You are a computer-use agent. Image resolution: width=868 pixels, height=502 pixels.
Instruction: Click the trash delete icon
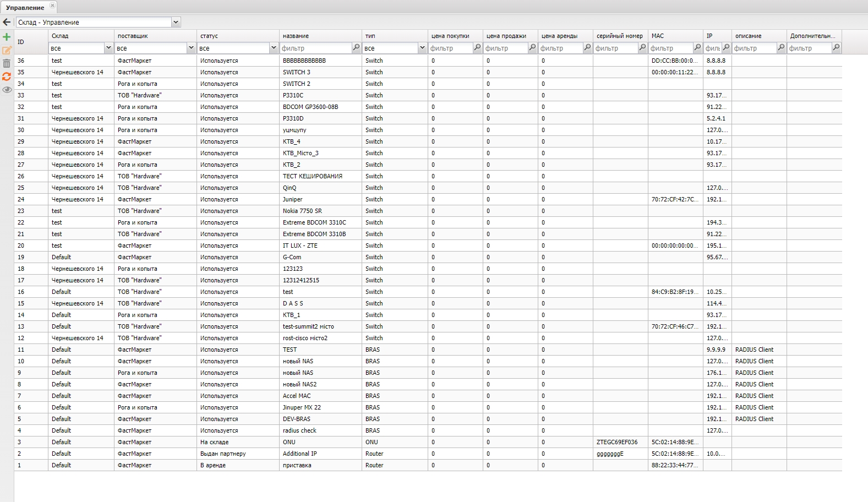(7, 63)
